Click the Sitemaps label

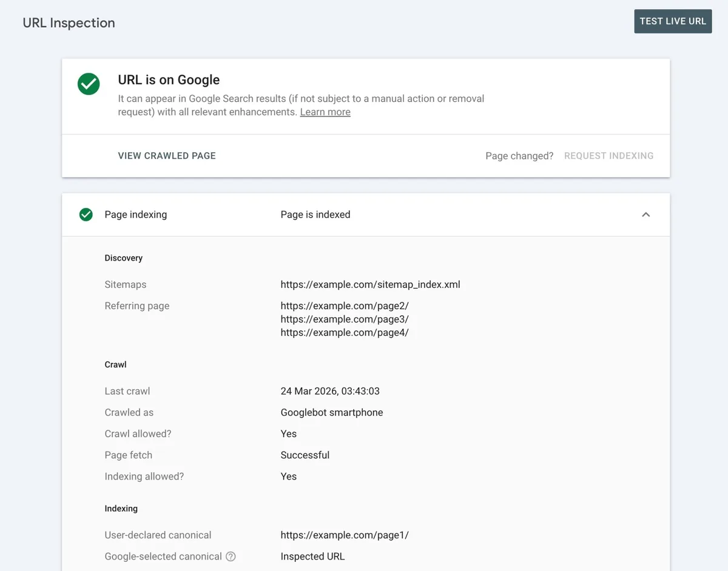(126, 284)
